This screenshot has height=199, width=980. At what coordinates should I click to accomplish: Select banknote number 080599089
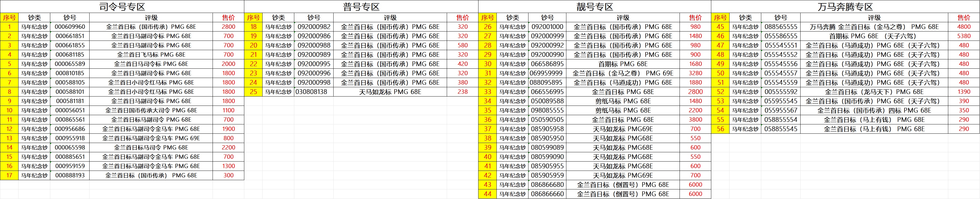[x=547, y=147]
